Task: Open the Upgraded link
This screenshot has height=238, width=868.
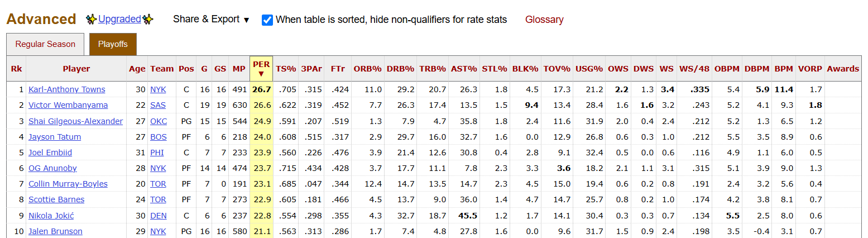Action: tap(119, 19)
